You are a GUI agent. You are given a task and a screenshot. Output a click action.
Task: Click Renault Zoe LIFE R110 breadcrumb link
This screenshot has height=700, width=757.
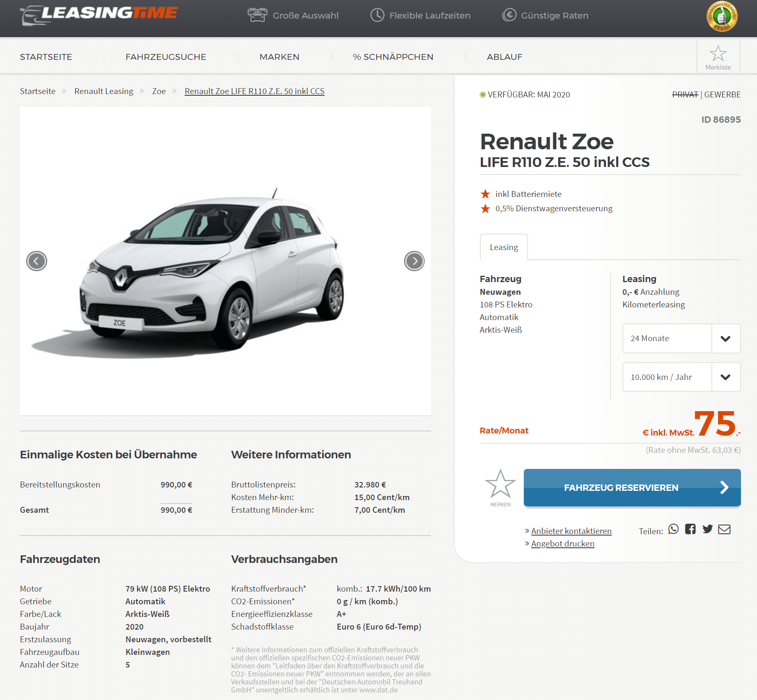pos(254,91)
